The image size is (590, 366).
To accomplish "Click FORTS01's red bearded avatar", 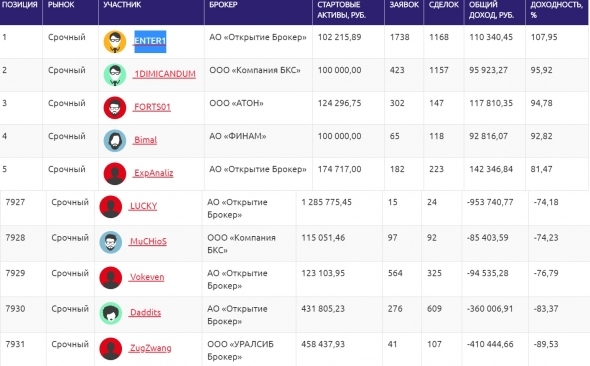I will (115, 108).
